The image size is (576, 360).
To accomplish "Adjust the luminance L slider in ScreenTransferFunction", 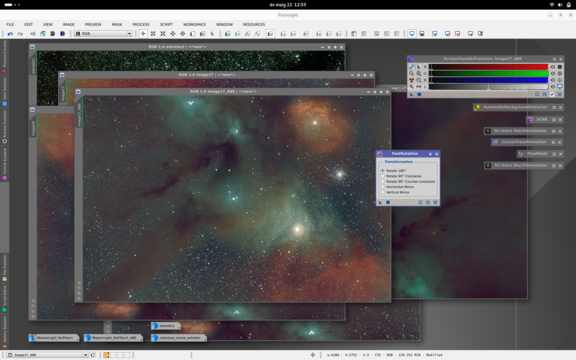I will (489, 87).
